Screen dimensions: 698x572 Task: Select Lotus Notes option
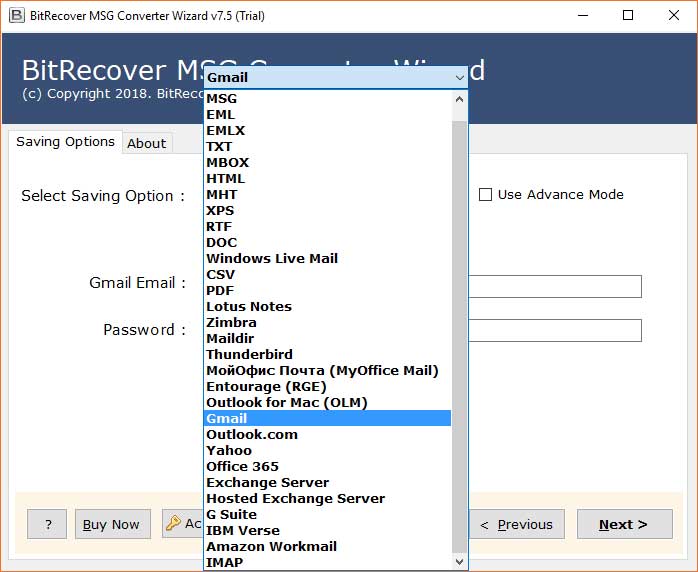tap(328, 307)
